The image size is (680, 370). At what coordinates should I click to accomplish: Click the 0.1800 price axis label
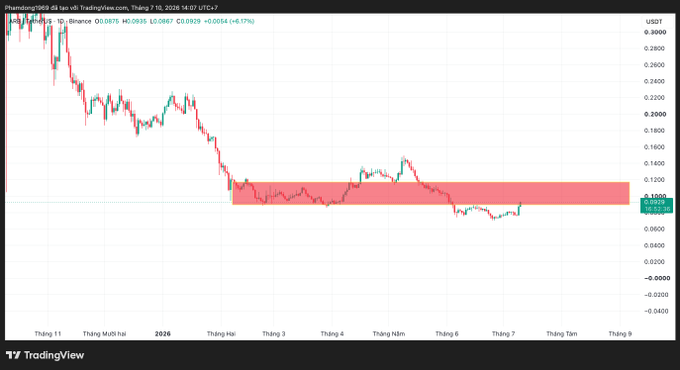[654, 131]
